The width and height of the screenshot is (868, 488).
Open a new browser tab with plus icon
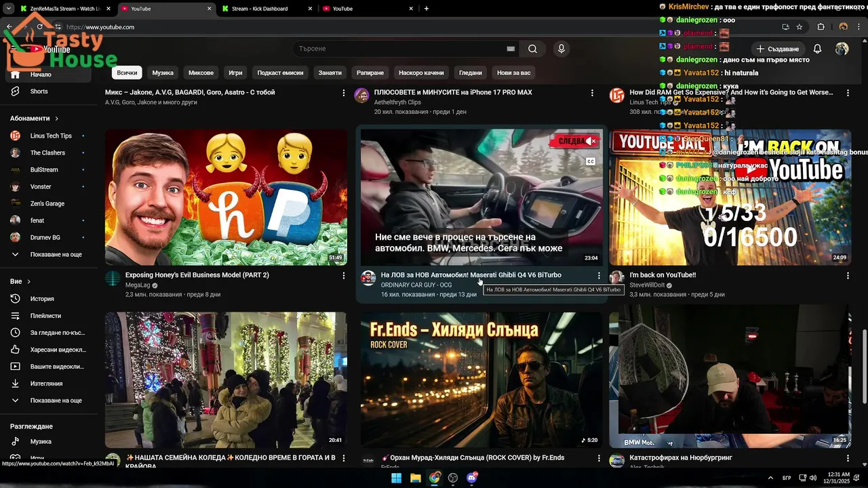(426, 9)
